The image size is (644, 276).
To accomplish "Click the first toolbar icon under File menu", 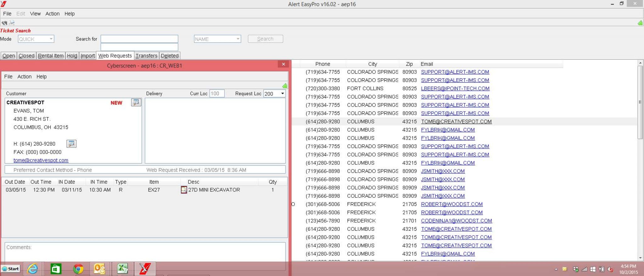I will tap(4, 23).
